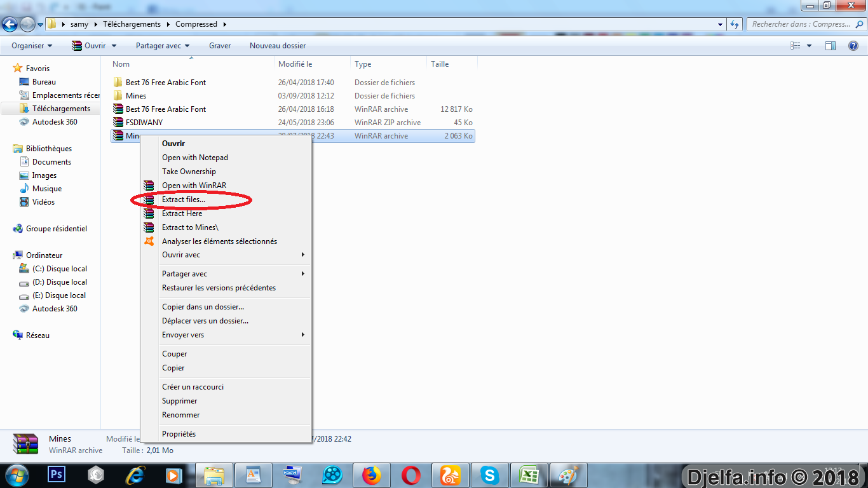
Task: Click the Back navigation arrow
Action: coord(10,24)
